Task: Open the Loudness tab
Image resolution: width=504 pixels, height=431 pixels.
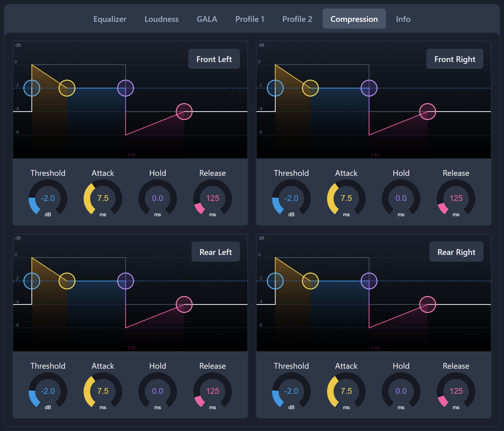Action: click(161, 19)
